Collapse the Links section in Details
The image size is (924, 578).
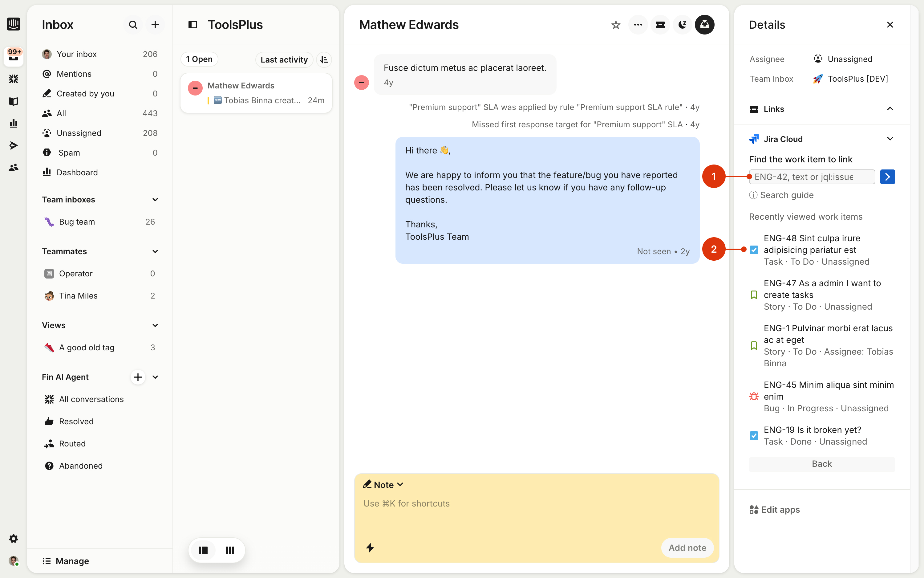pos(890,109)
